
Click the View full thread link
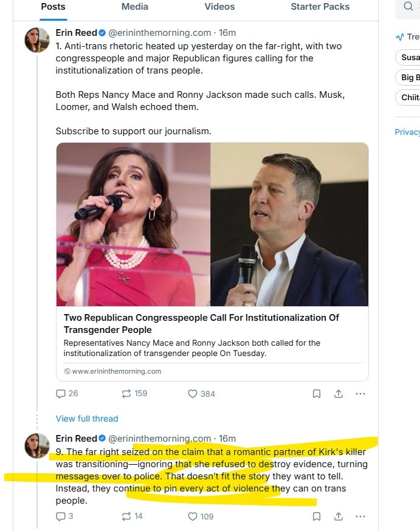pyautogui.click(x=87, y=419)
